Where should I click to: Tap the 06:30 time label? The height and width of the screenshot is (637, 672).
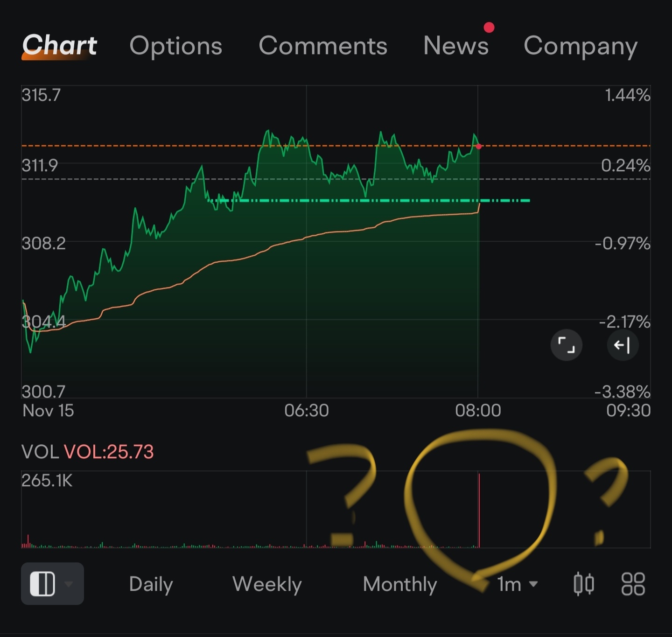click(307, 411)
